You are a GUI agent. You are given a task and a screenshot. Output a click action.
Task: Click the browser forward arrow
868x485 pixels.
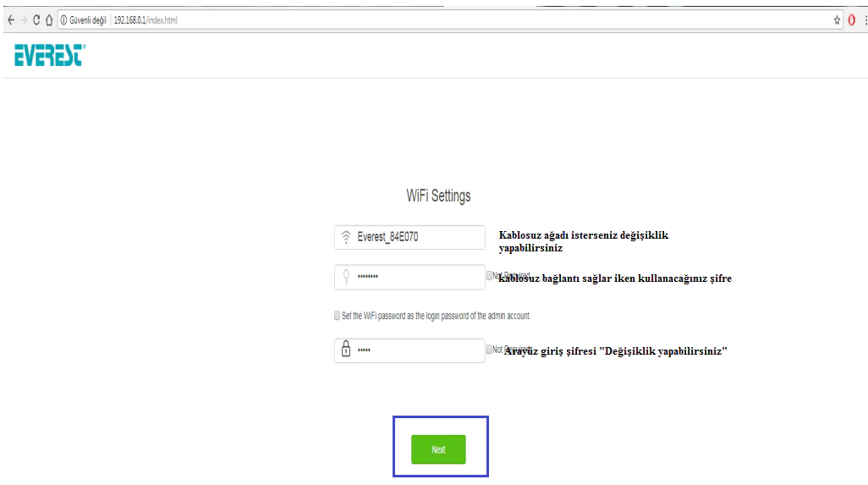coord(22,19)
